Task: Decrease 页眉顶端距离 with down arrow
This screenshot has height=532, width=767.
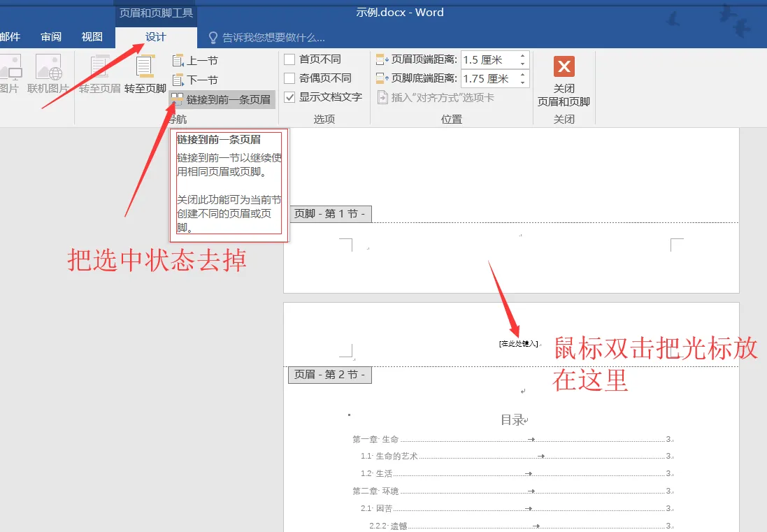Action: tap(522, 64)
